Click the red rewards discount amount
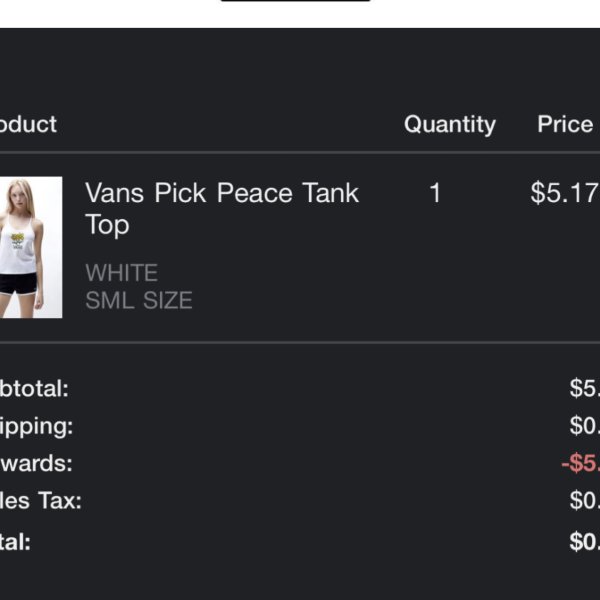The height and width of the screenshot is (600, 600). [x=580, y=463]
